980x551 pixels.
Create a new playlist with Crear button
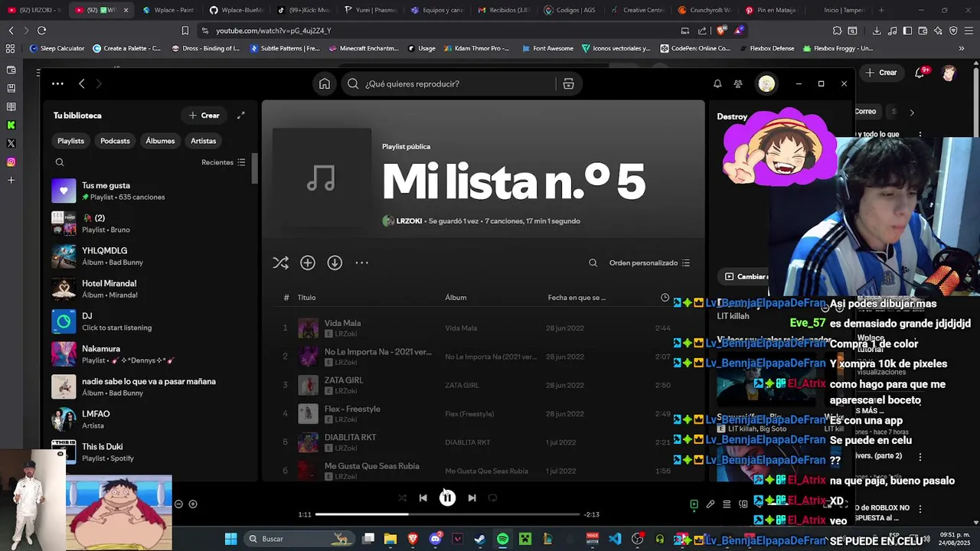(x=204, y=116)
